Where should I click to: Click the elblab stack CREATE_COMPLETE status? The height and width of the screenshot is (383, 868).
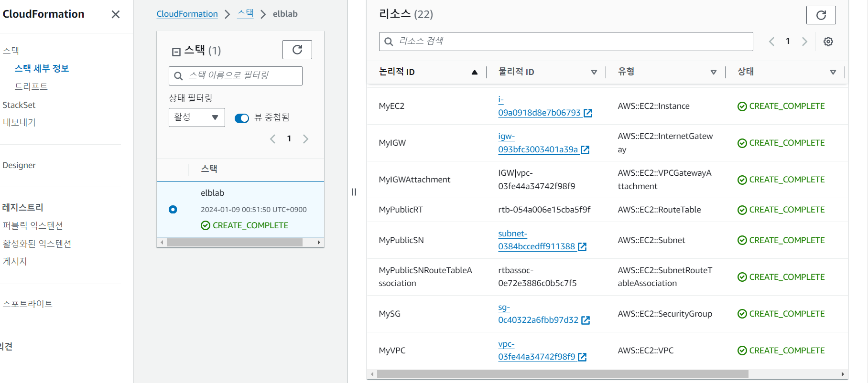245,225
